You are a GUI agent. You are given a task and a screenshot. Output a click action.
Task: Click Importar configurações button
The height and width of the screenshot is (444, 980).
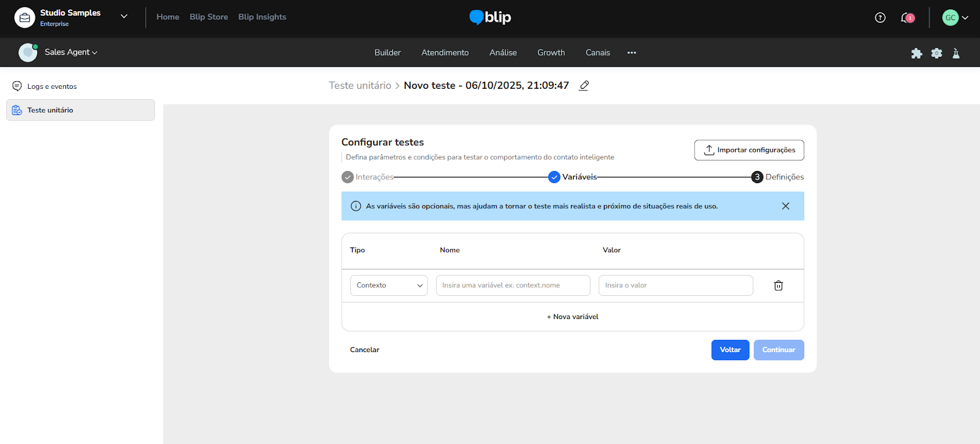tap(748, 150)
